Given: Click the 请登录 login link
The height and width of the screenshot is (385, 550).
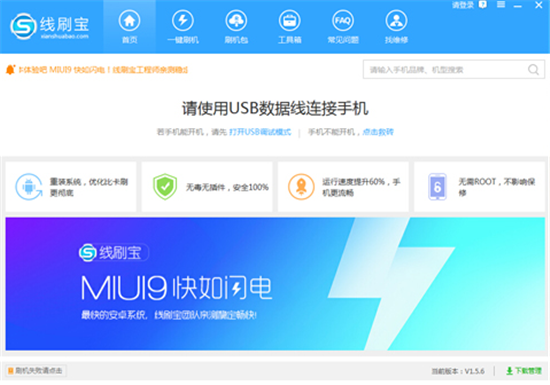Looking at the screenshot, I should tap(463, 5).
